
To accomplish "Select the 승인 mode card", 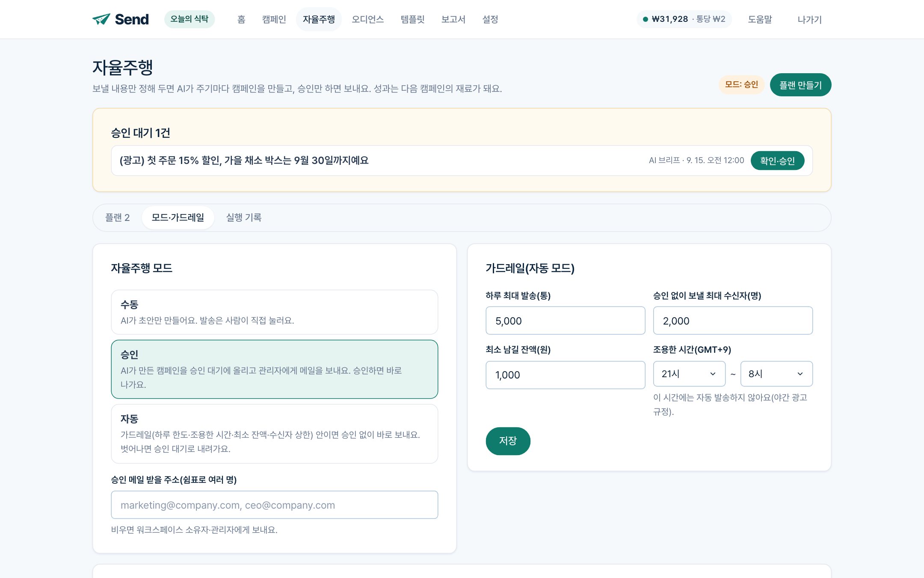I will pyautogui.click(x=274, y=369).
